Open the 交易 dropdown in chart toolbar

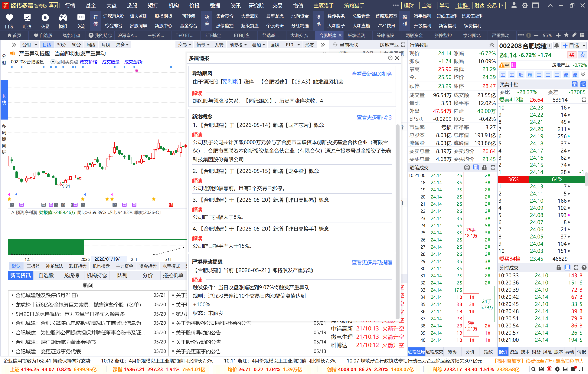click(x=185, y=45)
